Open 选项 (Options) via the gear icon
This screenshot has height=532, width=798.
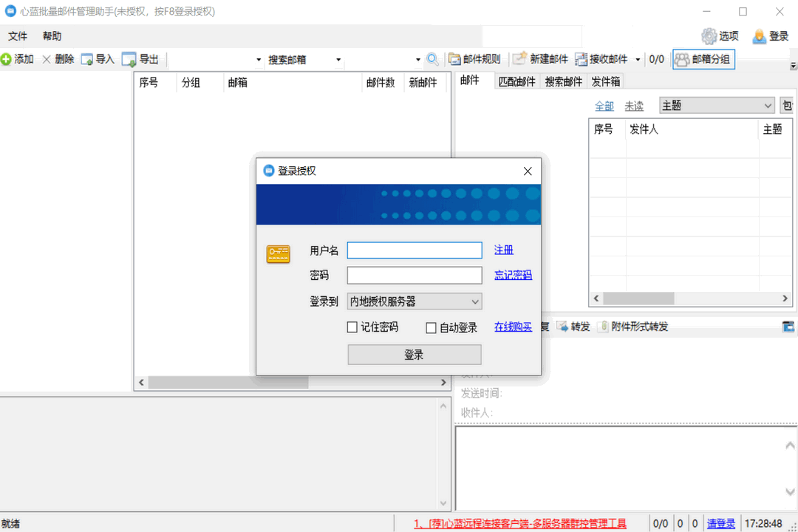point(708,35)
